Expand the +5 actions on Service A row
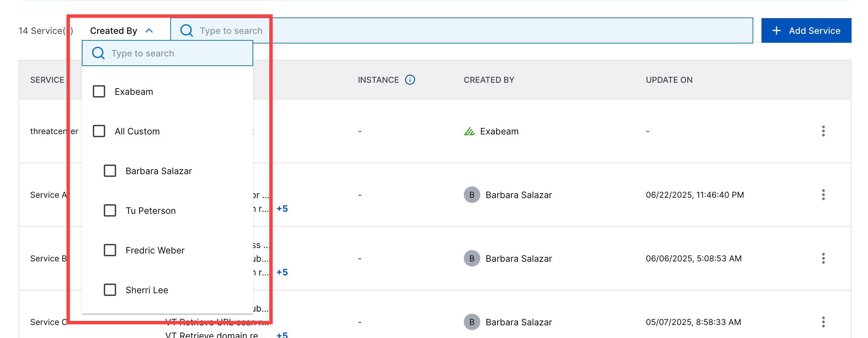This screenshot has width=868, height=338. click(x=283, y=209)
